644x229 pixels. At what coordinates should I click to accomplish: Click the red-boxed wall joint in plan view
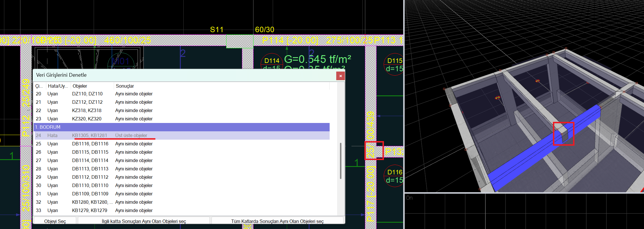tap(374, 150)
